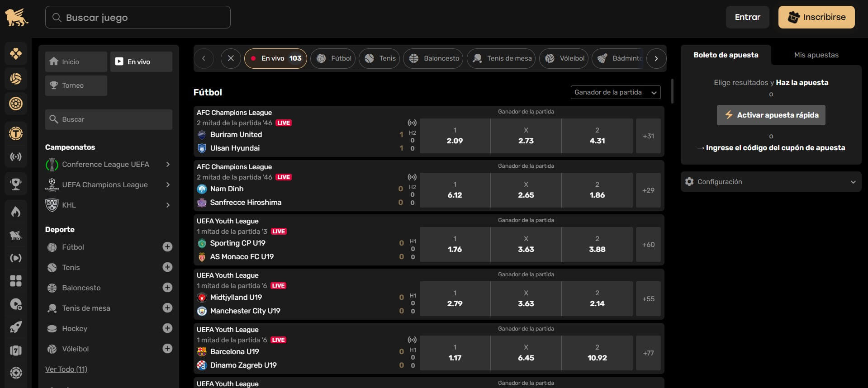Expand Fútbol with plus button
The width and height of the screenshot is (868, 388).
[167, 246]
